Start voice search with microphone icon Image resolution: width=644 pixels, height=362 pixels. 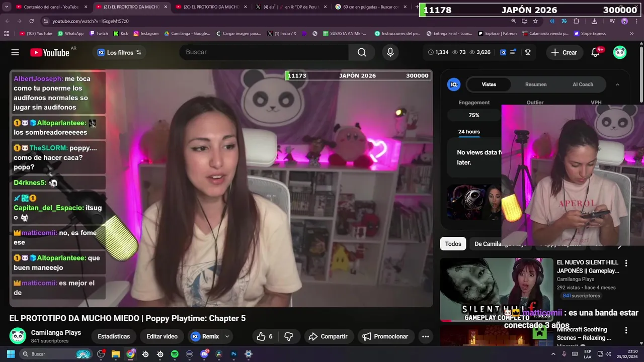(x=390, y=52)
